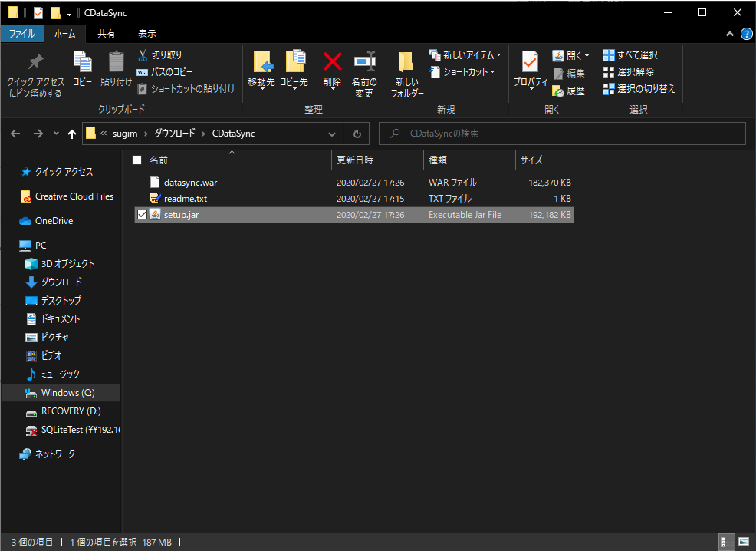
Task: Expand the コピー先 (Copy to) dropdown
Action: click(x=294, y=89)
